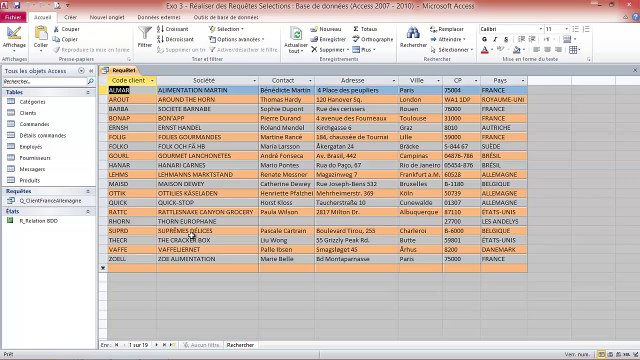Screen dimensions: 640x360
Task: Click the Remplacer icon
Action: [433, 29]
